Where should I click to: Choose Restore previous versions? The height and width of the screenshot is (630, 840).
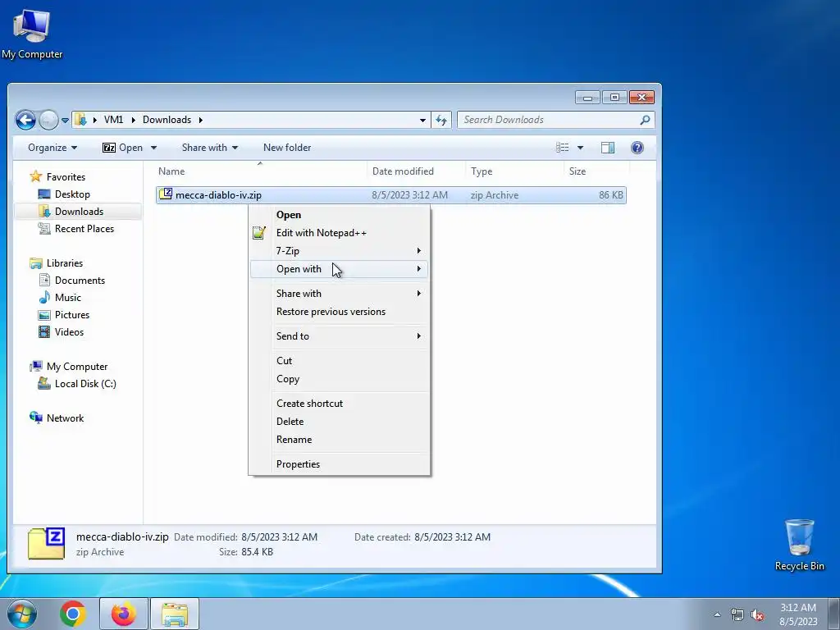[x=339, y=312]
